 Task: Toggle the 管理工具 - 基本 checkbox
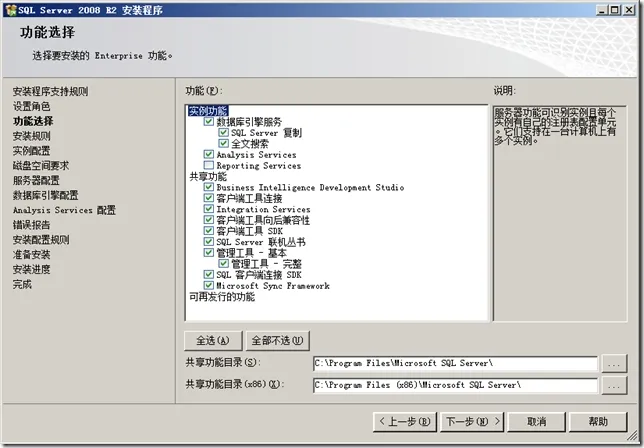coord(209,252)
